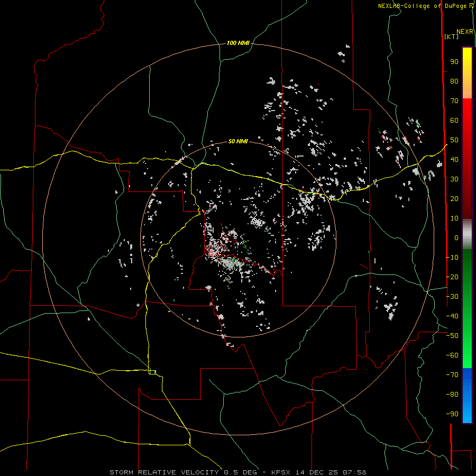
Task: Click the positive 40 scale label
Action: pyautogui.click(x=454, y=160)
